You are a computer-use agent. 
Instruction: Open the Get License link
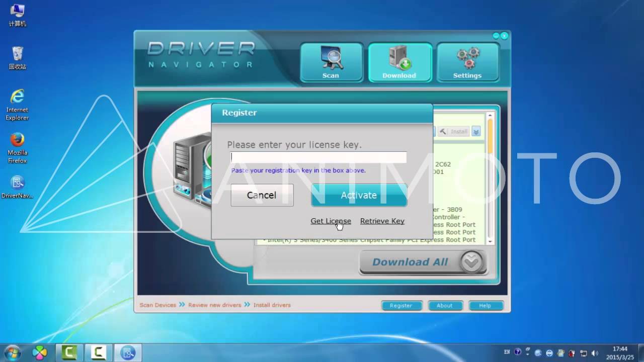(331, 221)
